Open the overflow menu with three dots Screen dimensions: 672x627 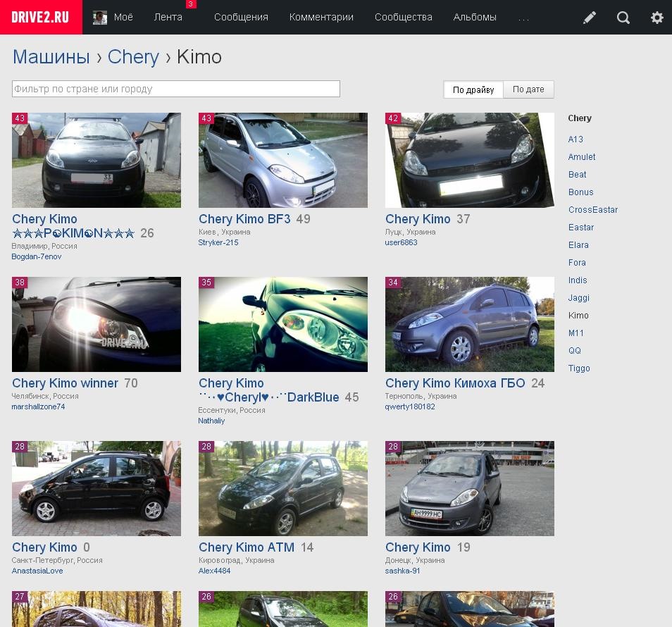[x=523, y=17]
